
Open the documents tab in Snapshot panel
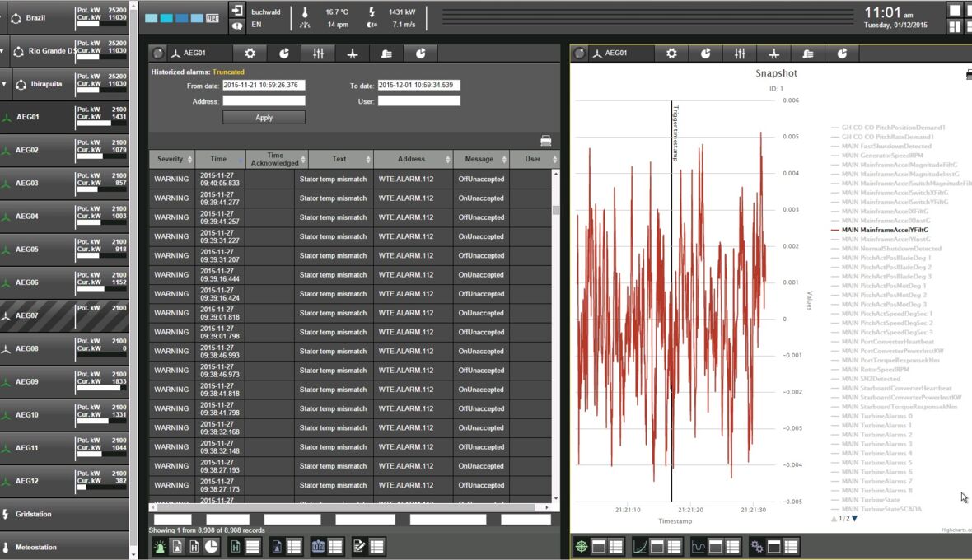[808, 54]
